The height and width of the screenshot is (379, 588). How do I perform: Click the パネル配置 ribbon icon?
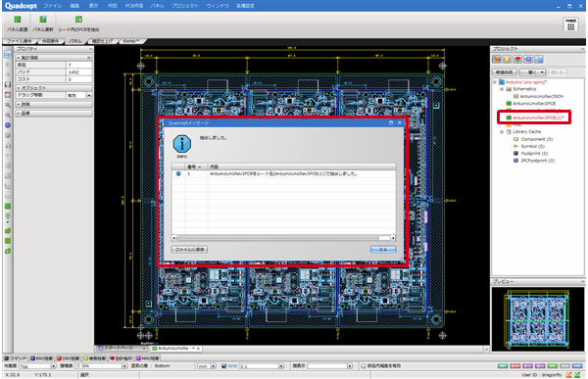coord(18,20)
